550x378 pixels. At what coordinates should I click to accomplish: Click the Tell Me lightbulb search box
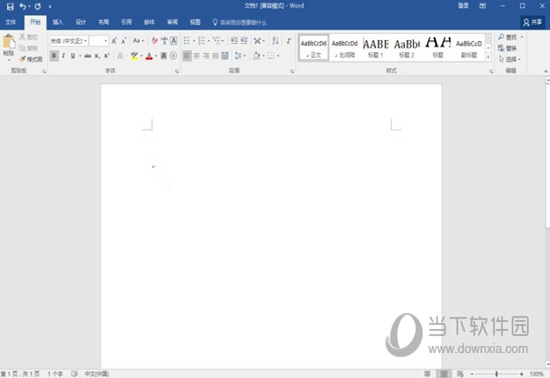tap(240, 22)
